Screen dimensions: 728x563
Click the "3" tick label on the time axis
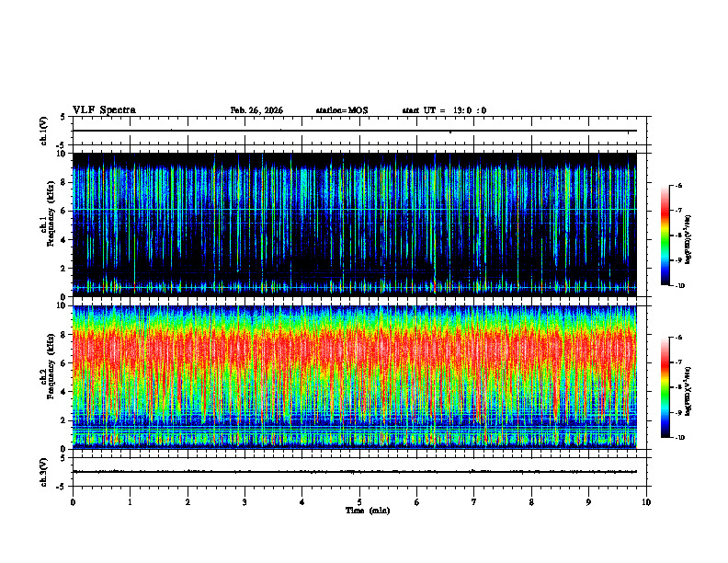pos(245,502)
